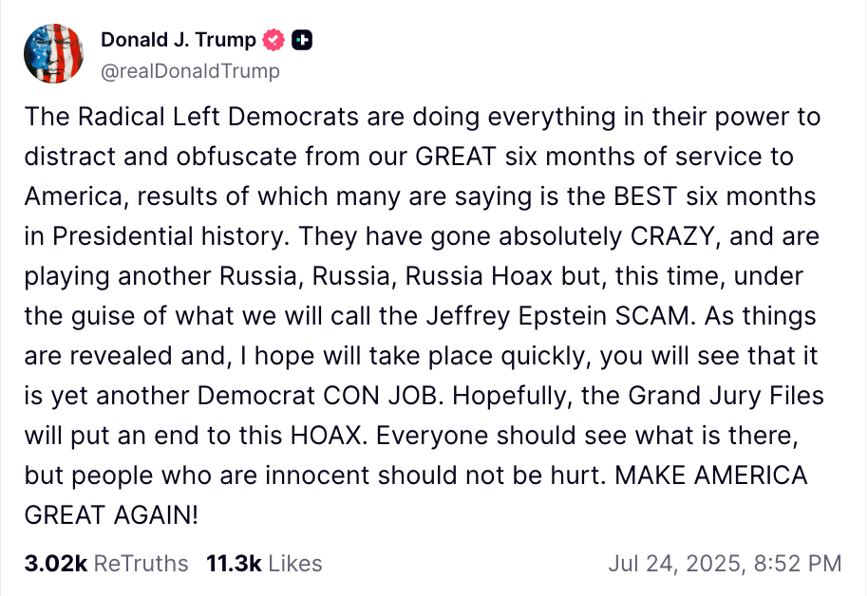Click the @realDonaldTrump handle
Screen dimensions: 868x596
coord(189,70)
